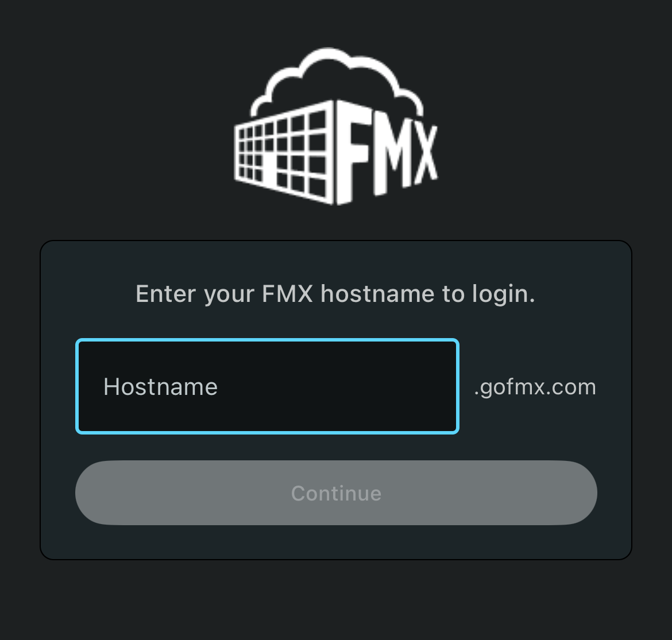
Task: Click the .gofmx.com domain suffix label
Action: tap(535, 387)
